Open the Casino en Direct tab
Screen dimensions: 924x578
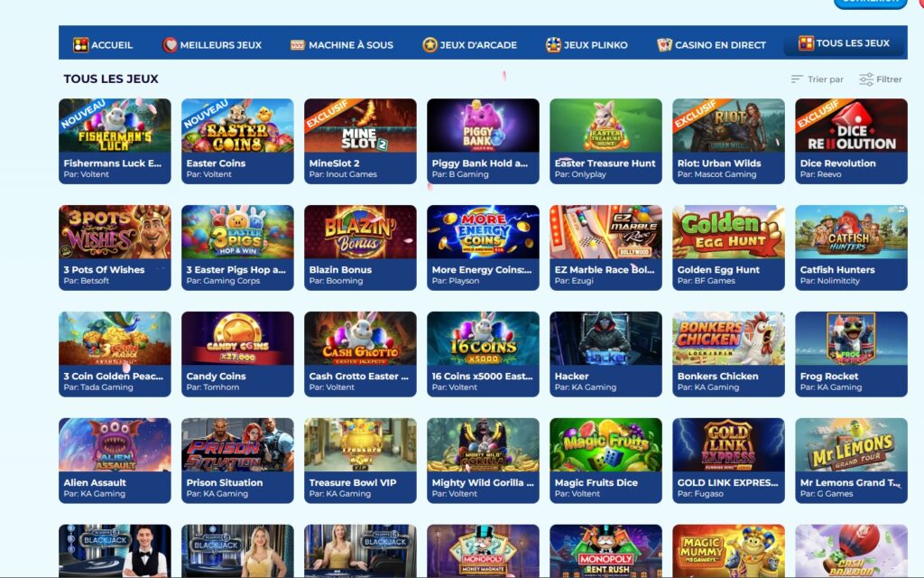(x=711, y=45)
